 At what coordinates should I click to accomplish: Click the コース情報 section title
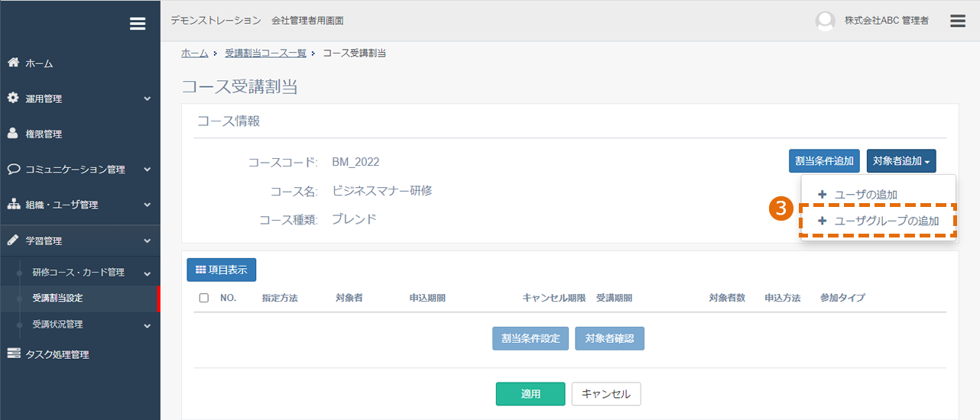pos(229,121)
